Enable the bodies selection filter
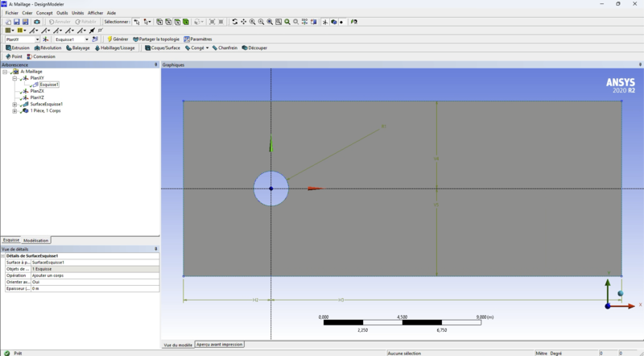 click(186, 22)
